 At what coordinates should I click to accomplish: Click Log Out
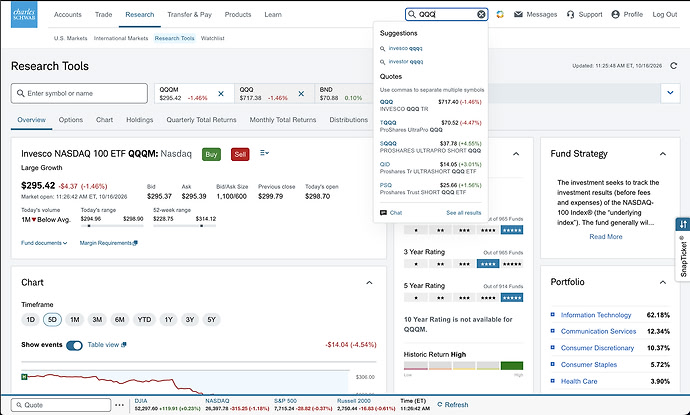click(x=664, y=15)
